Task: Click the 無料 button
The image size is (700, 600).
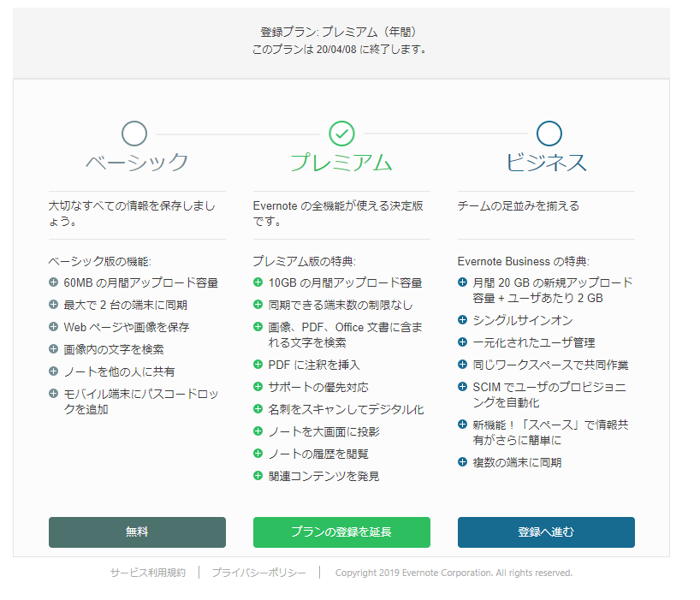Action: point(137,532)
